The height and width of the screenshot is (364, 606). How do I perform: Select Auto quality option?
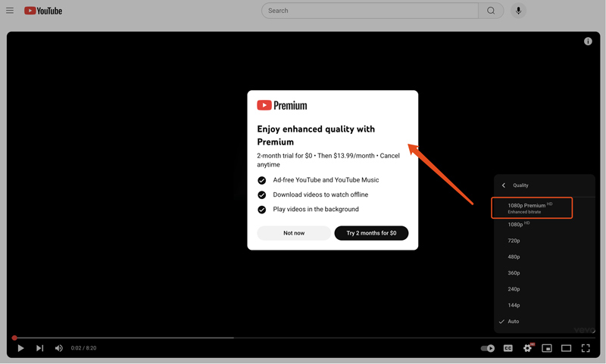coord(544,322)
